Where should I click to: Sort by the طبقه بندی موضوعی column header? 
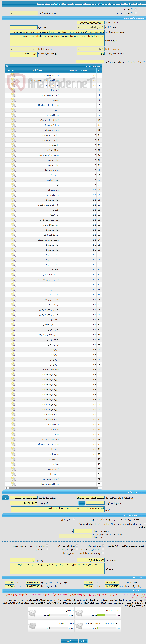(x=78, y=70)
